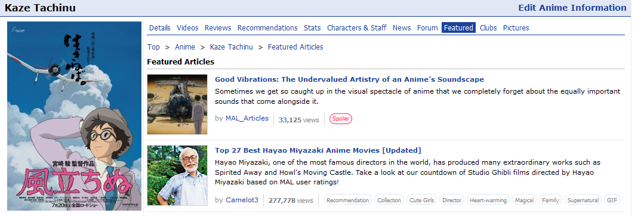The image size is (644, 216).
Task: Go to Top in the breadcrumb
Action: 153,47
